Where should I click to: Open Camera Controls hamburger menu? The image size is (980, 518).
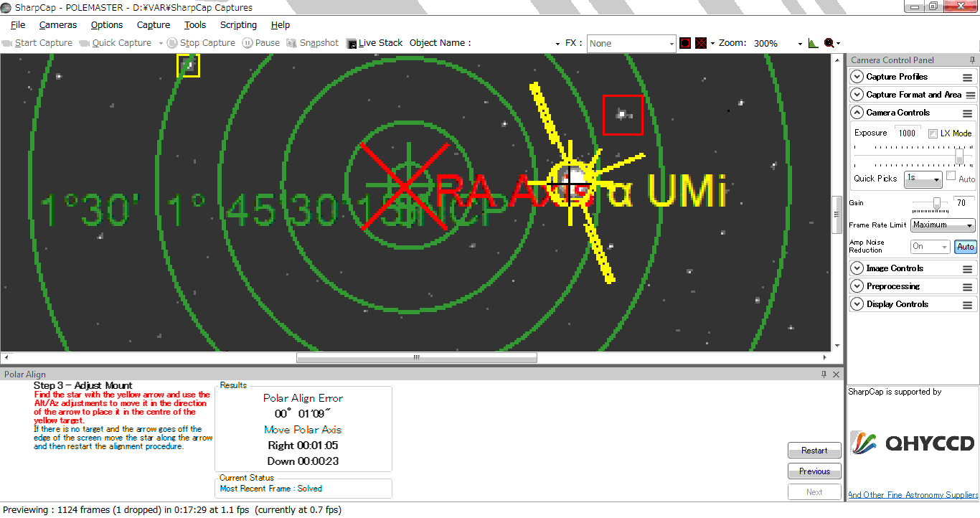(x=968, y=113)
